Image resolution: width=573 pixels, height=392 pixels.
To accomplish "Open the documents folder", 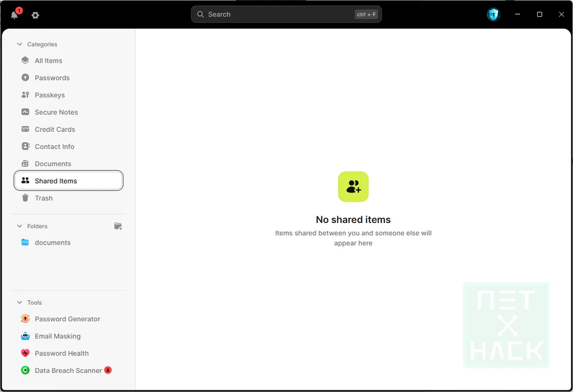I will 52,242.
